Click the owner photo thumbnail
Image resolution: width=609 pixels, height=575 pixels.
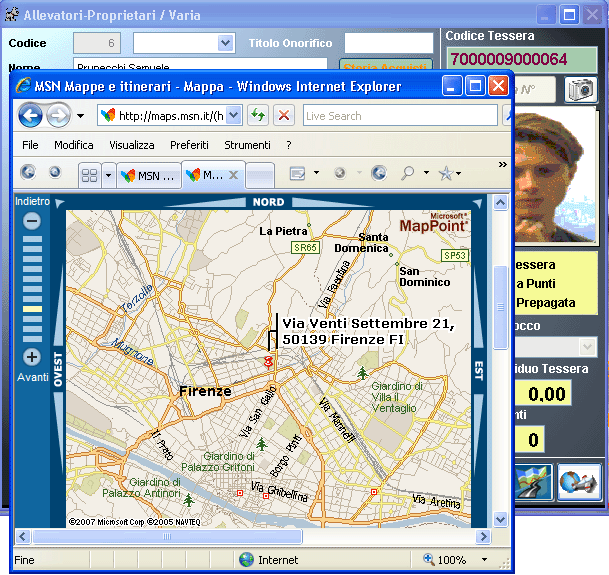point(555,175)
